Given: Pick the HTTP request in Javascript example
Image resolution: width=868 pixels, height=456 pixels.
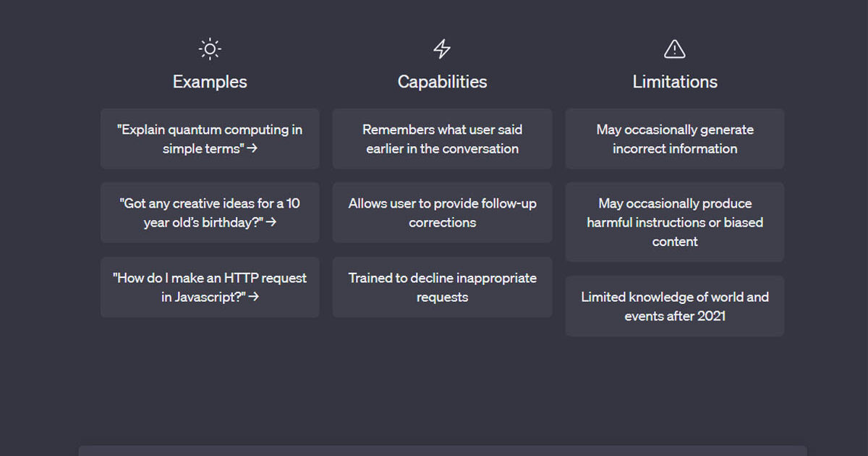Looking at the screenshot, I should click(210, 287).
